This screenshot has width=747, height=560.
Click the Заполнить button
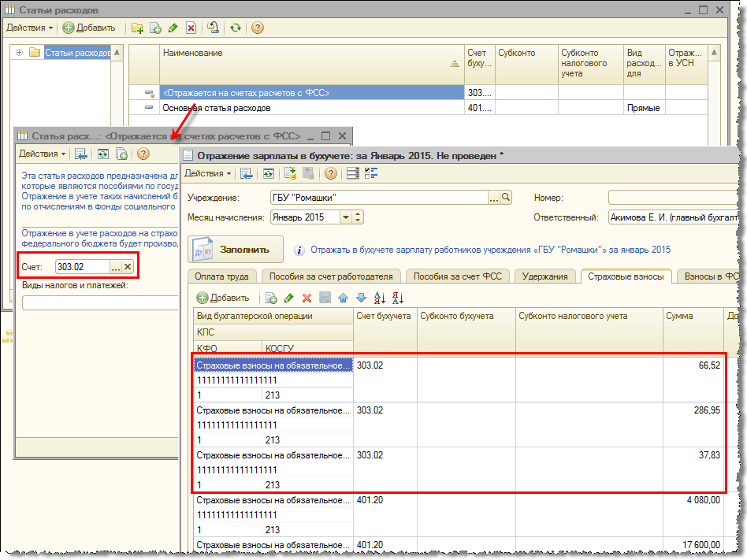pos(235,249)
